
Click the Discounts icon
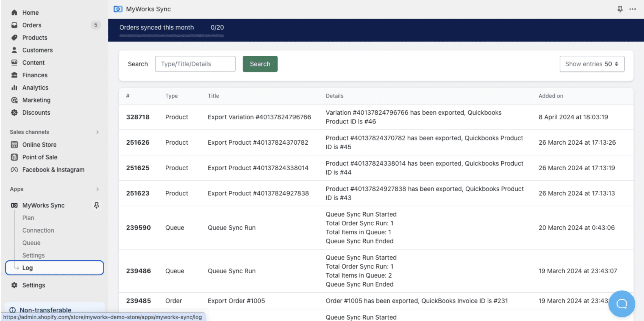(14, 113)
